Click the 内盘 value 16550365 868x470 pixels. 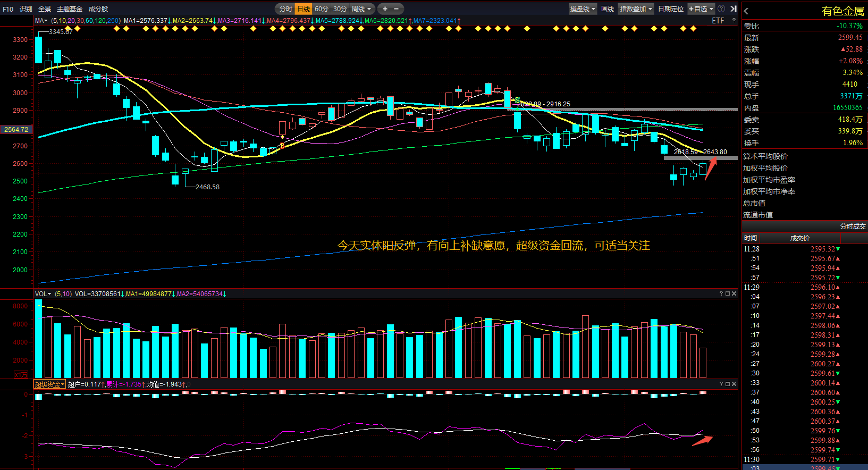coord(848,108)
